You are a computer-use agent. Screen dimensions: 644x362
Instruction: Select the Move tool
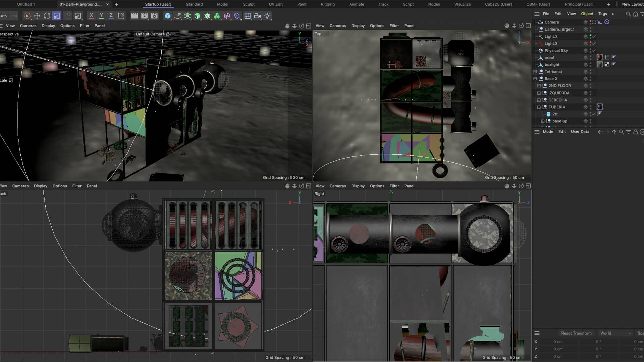(x=37, y=16)
